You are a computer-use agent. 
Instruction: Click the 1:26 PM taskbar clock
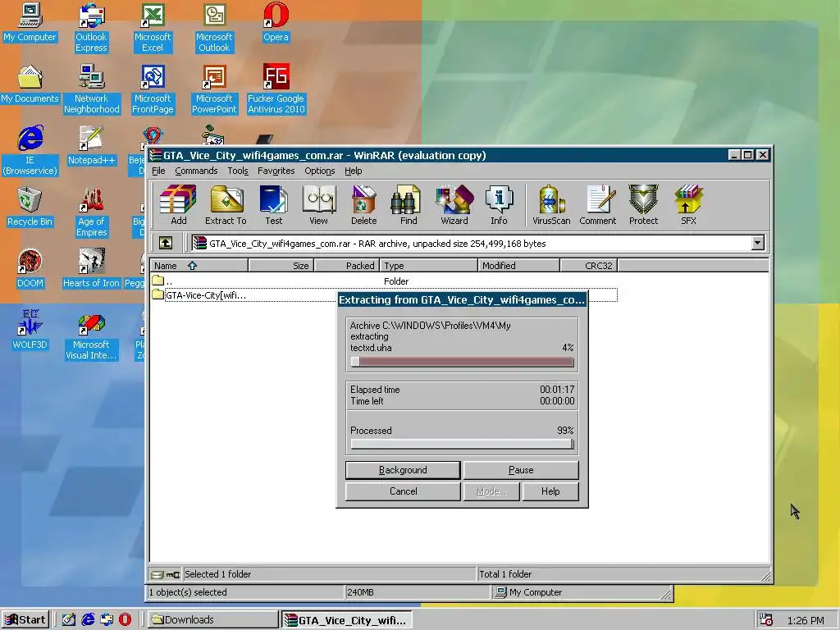806,620
